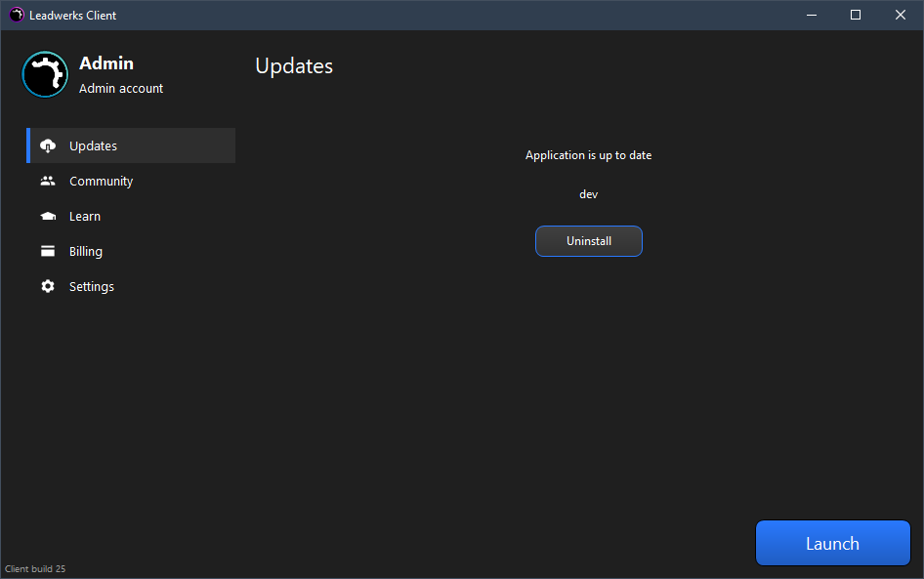Click the dev channel label
The height and width of the screenshot is (579, 924).
click(x=589, y=194)
